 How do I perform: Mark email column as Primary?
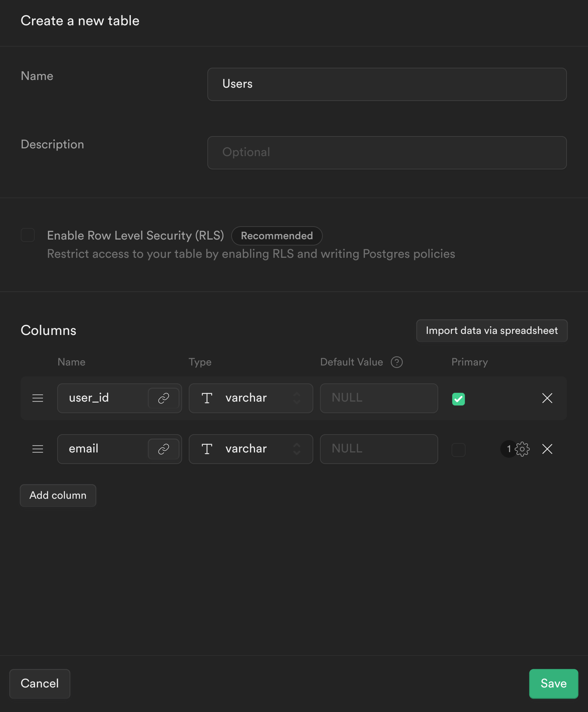458,450
